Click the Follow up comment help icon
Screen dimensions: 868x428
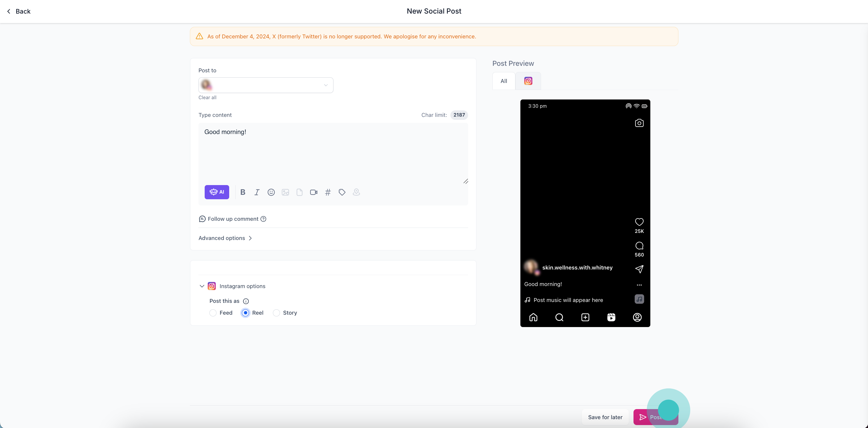click(263, 219)
